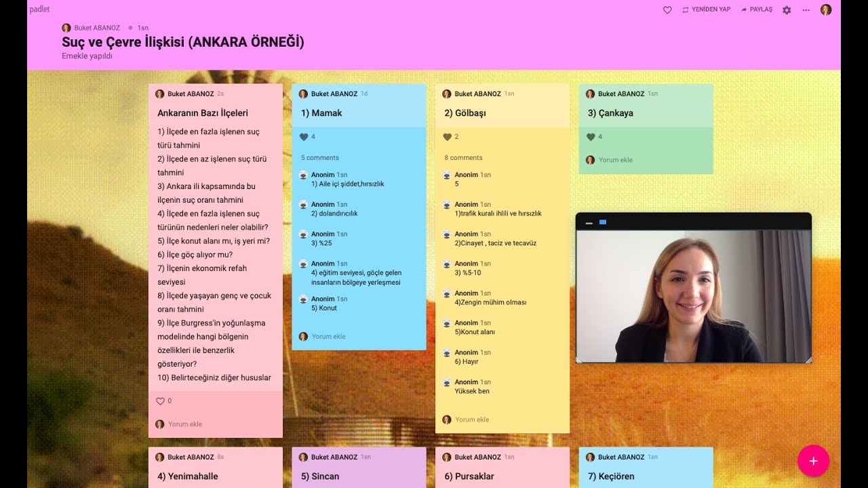Like the Mamak post heart
The height and width of the screenshot is (488, 868).
coord(303,137)
